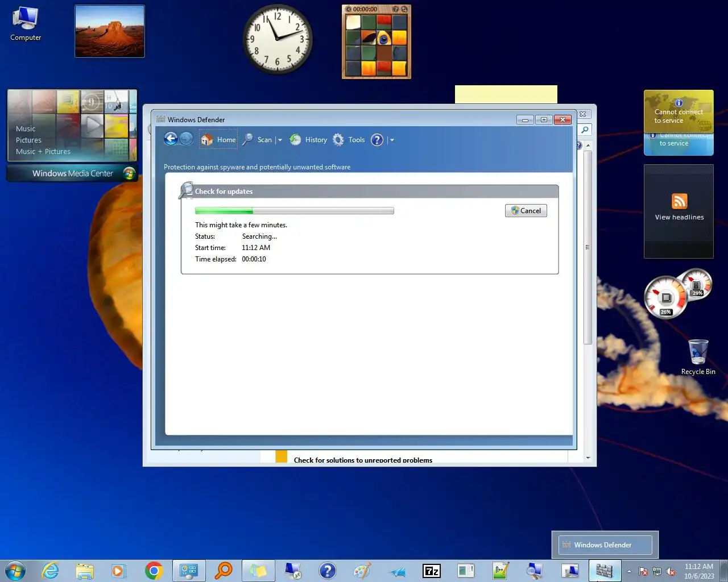Open Windows Media Player from taskbar
This screenshot has width=728, height=582.
[x=119, y=571]
